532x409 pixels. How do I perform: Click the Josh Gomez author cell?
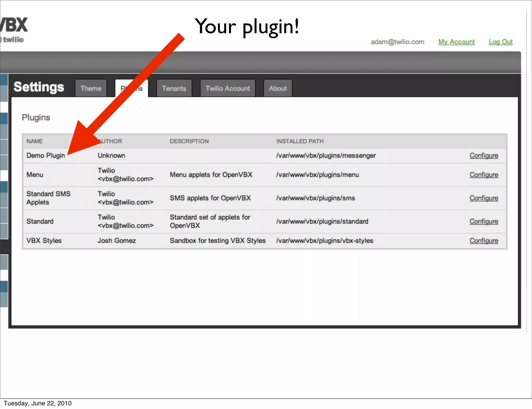tap(117, 241)
